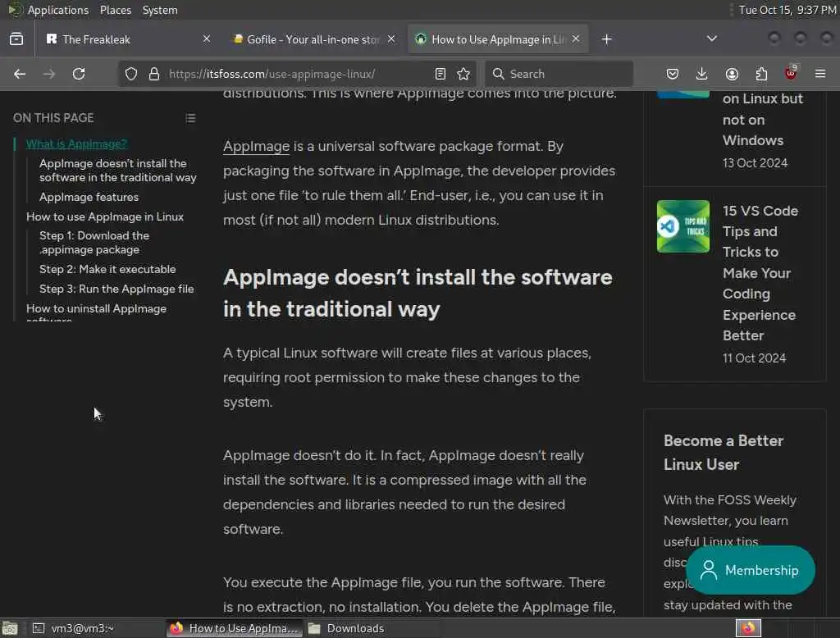
Task: Click the Membership button
Action: point(750,570)
